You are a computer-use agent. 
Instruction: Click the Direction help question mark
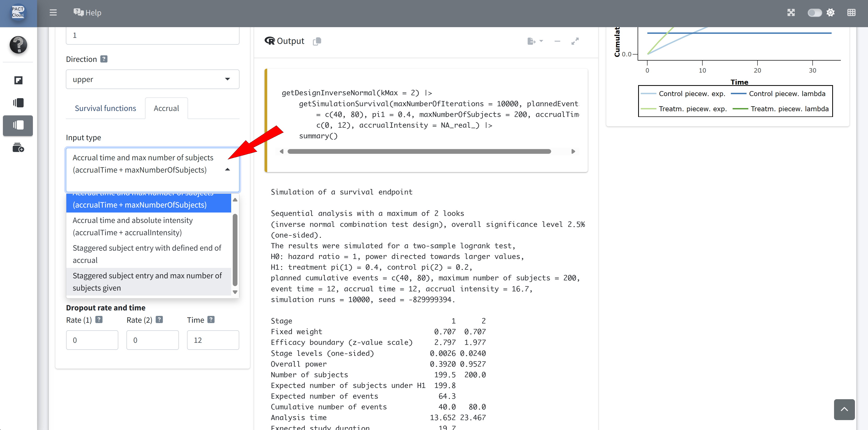[x=104, y=59]
